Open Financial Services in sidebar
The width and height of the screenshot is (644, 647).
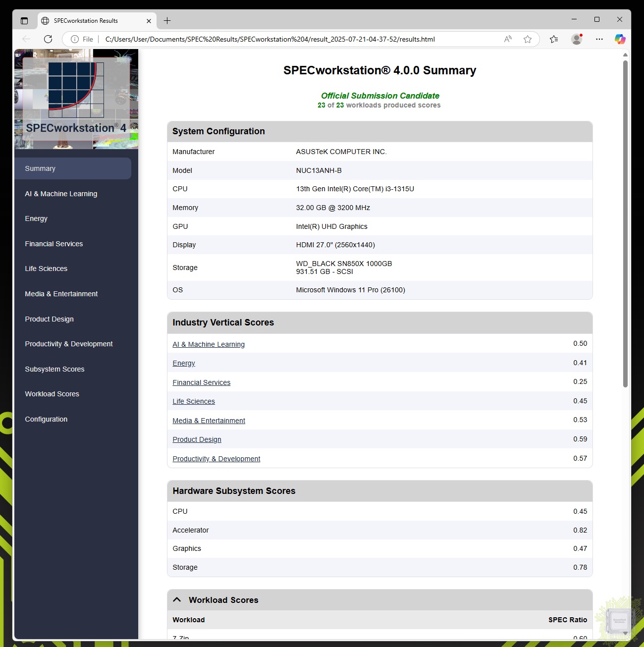click(x=54, y=244)
